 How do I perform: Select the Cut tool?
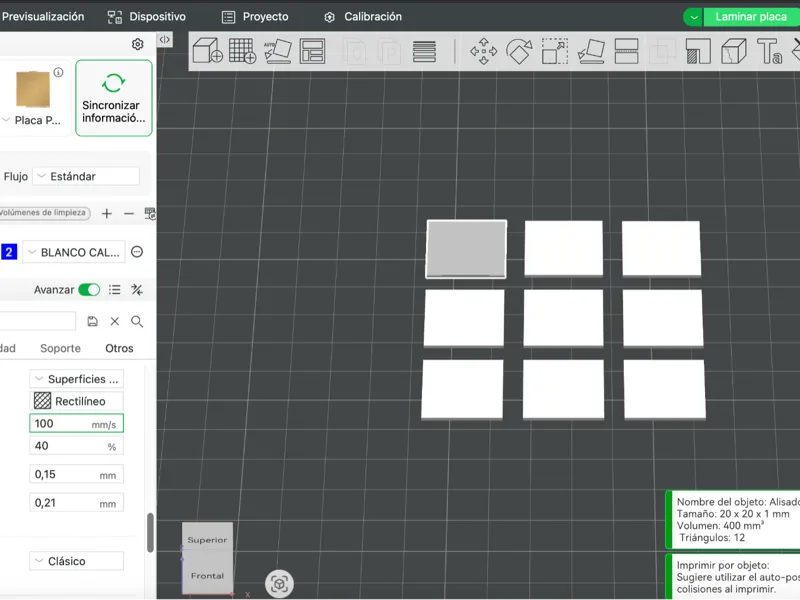(626, 51)
